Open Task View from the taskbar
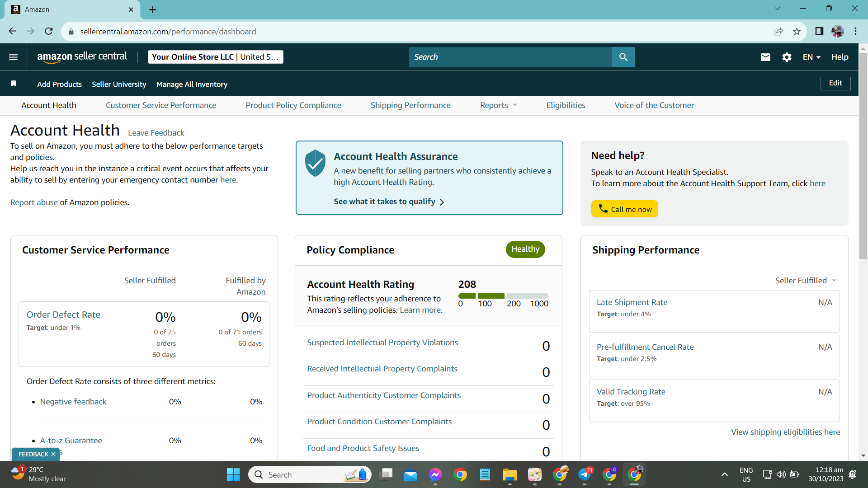Screen dimensions: 868x488 386,474
